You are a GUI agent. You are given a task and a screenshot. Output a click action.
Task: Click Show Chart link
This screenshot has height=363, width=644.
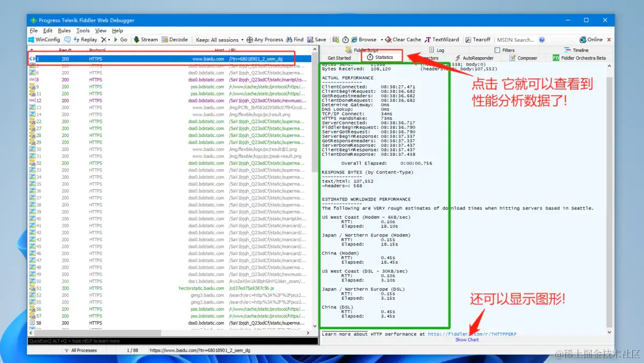click(x=467, y=340)
